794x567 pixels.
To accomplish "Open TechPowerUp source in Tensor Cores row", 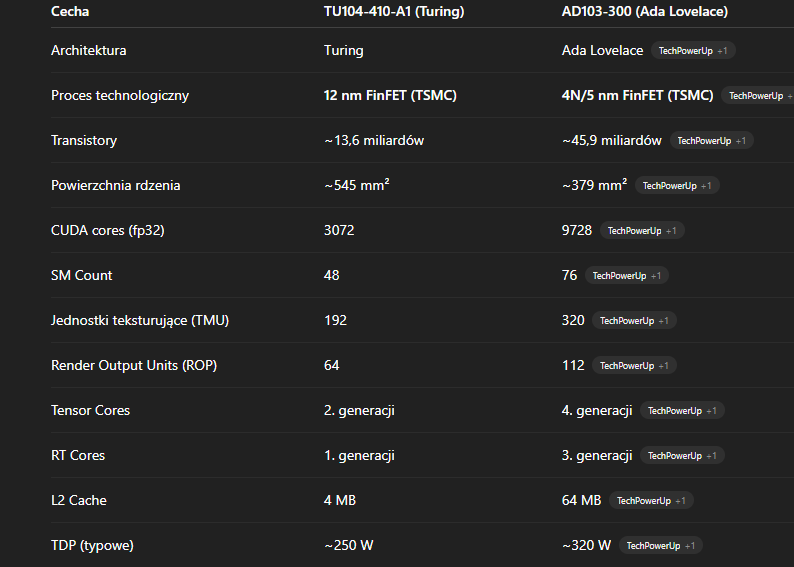I will tap(682, 411).
